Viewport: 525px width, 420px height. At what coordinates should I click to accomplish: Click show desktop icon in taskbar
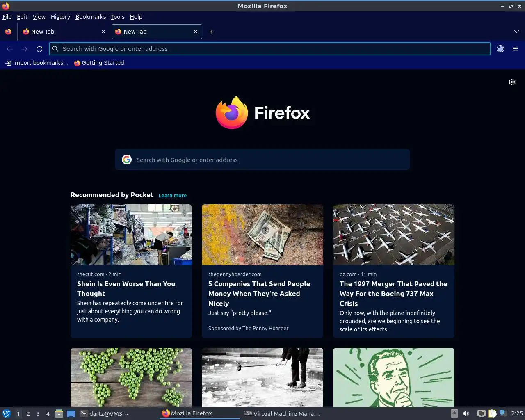(x=71, y=413)
